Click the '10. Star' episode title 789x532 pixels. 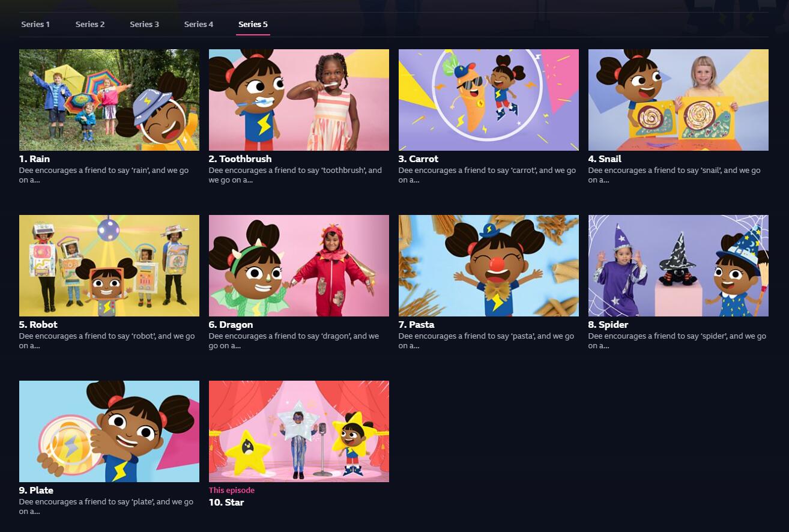pos(226,503)
